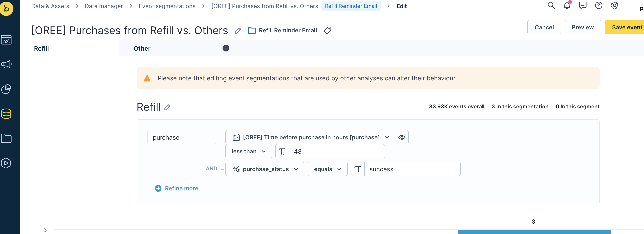The height and width of the screenshot is (234, 644).
Task: Open the play circle sidebar icon
Action: point(6,163)
